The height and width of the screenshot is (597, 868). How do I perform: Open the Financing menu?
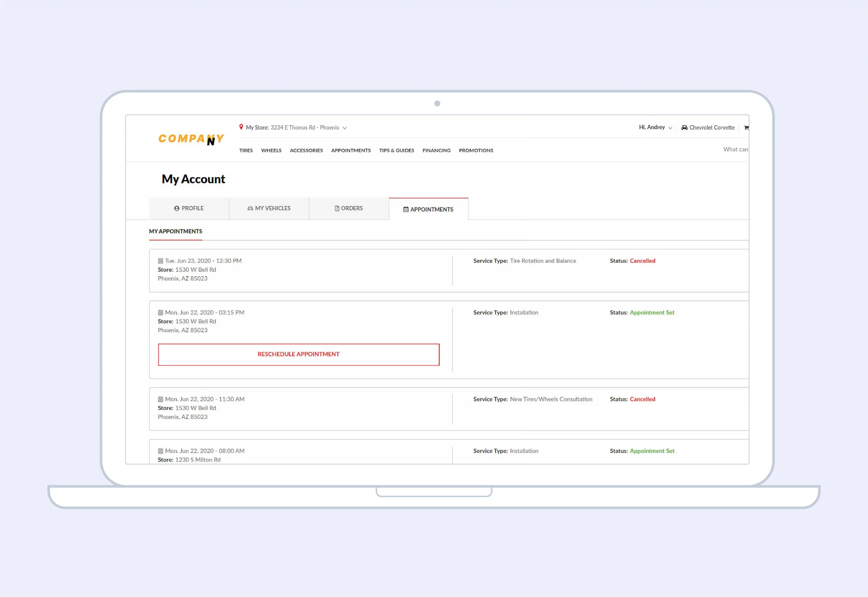tap(436, 150)
